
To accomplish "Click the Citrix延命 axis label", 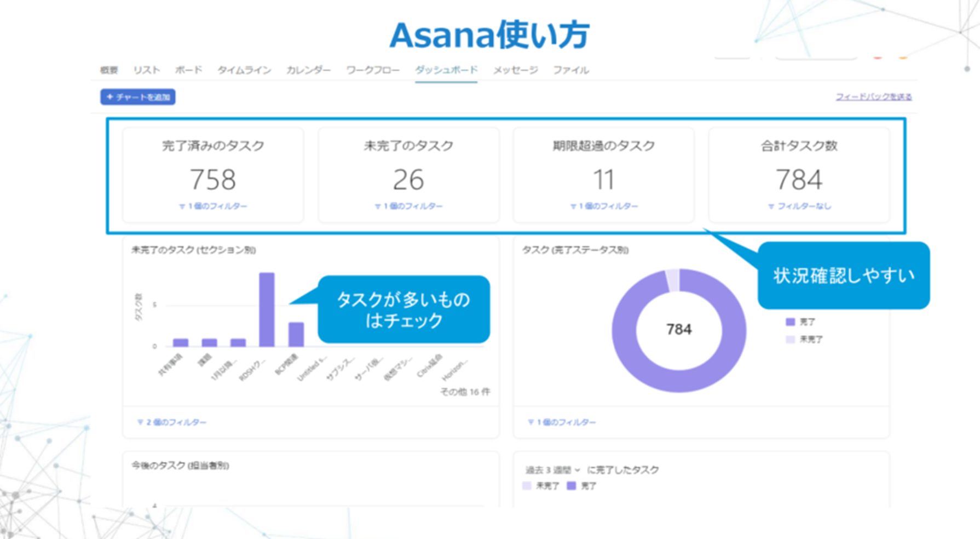I will (430, 366).
